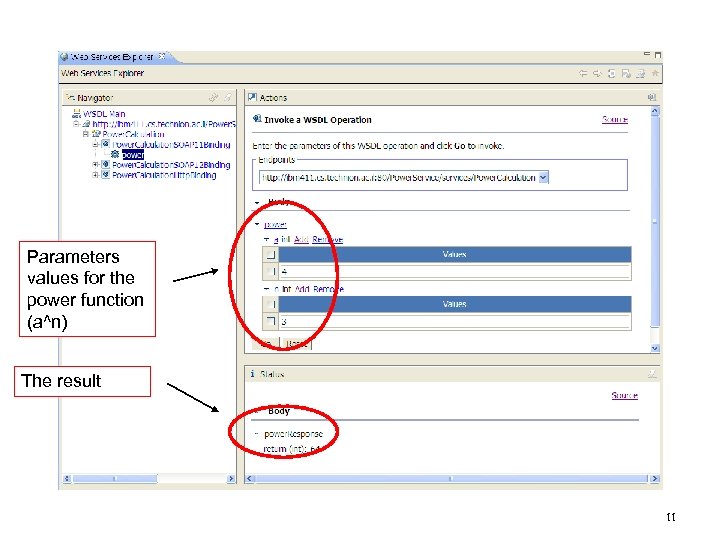The width and height of the screenshot is (720, 540).
Task: Expand the PowerCalculatorSOAP12Binding node
Action: click(x=96, y=164)
